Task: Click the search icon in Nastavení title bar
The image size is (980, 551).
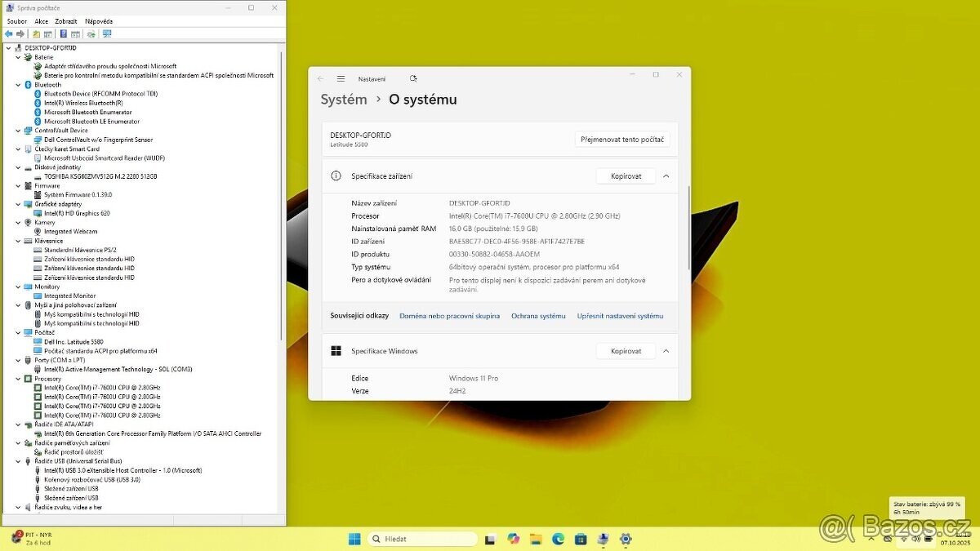Action: 414,78
